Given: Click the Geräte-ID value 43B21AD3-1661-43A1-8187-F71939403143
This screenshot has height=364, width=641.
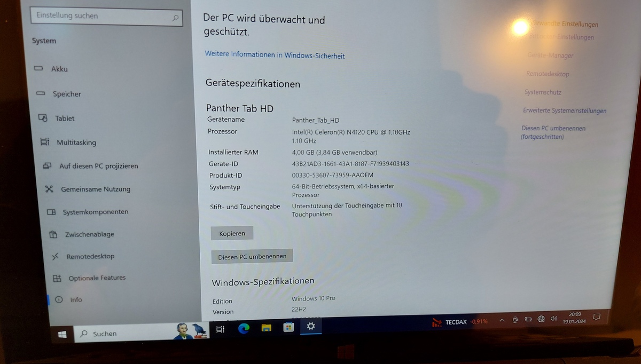Looking at the screenshot, I should (x=350, y=164).
